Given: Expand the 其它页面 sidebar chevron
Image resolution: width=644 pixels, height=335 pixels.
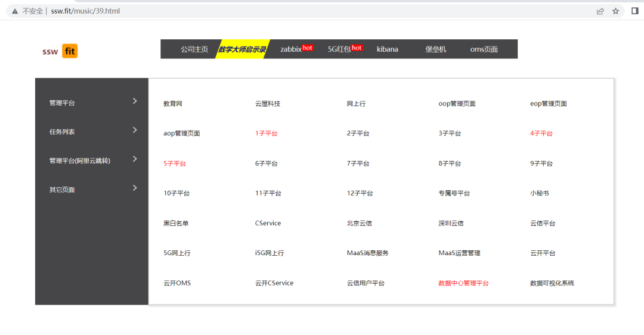Looking at the screenshot, I should [x=135, y=188].
